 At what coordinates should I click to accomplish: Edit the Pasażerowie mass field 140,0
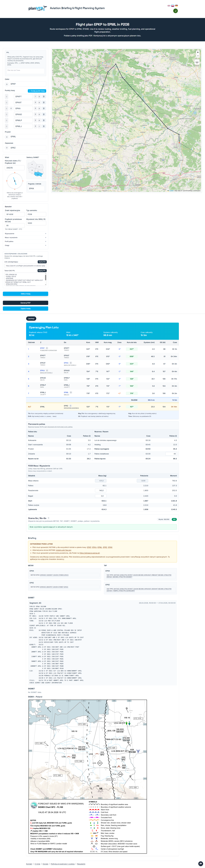coord(100,491)
